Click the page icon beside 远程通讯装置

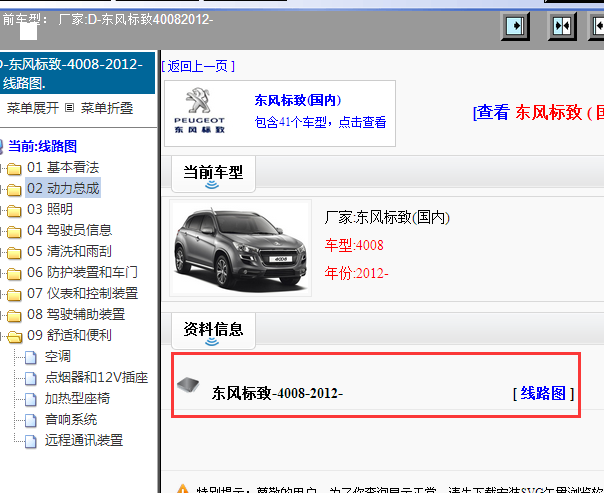tap(31, 442)
